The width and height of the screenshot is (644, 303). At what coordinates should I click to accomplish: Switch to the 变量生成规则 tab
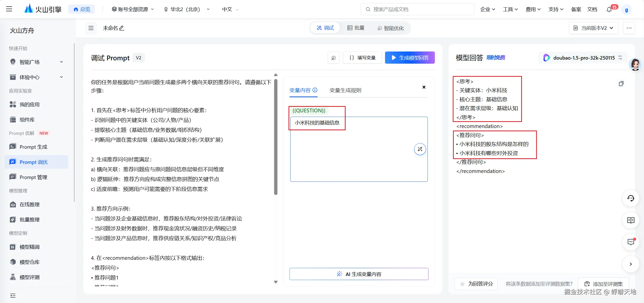(x=345, y=90)
